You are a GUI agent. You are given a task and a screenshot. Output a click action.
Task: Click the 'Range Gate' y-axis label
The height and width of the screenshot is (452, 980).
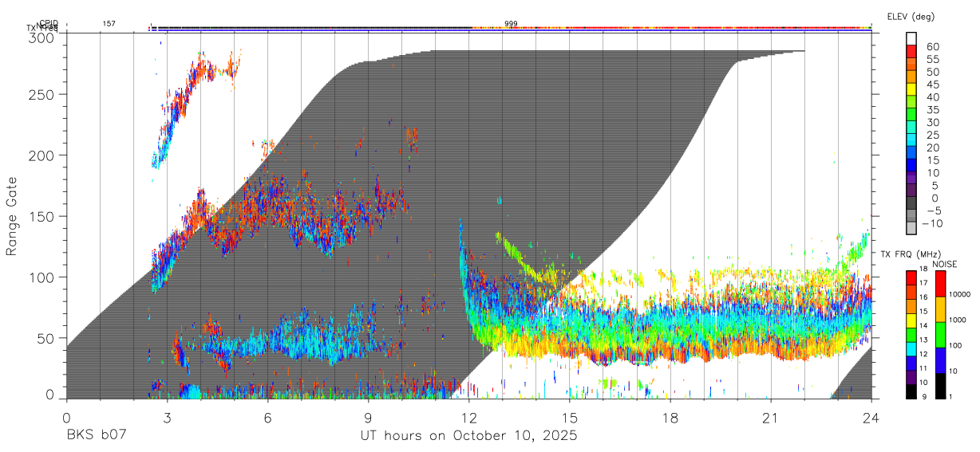[x=12, y=217]
